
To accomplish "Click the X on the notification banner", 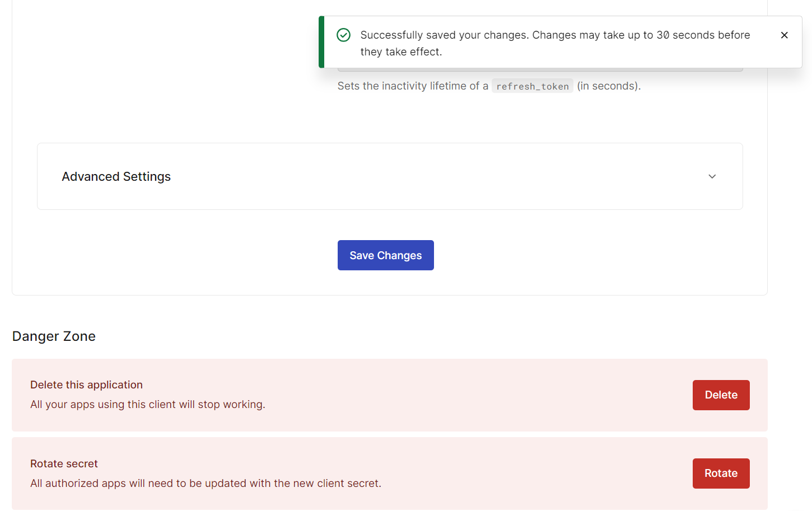I will [x=784, y=35].
